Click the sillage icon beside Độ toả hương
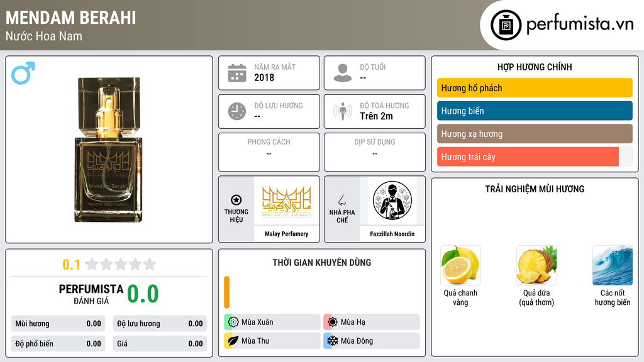 [343, 111]
